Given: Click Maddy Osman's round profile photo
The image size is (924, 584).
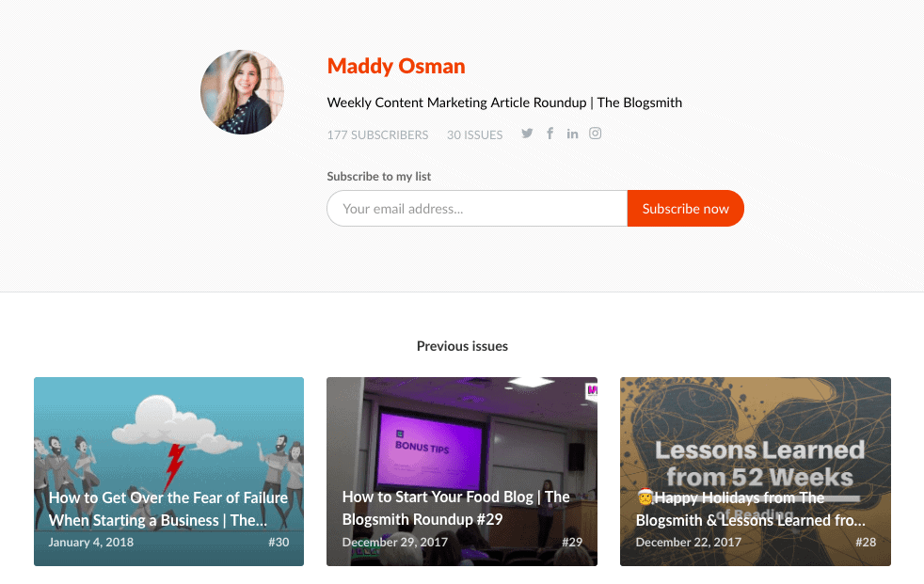Looking at the screenshot, I should tap(242, 92).
